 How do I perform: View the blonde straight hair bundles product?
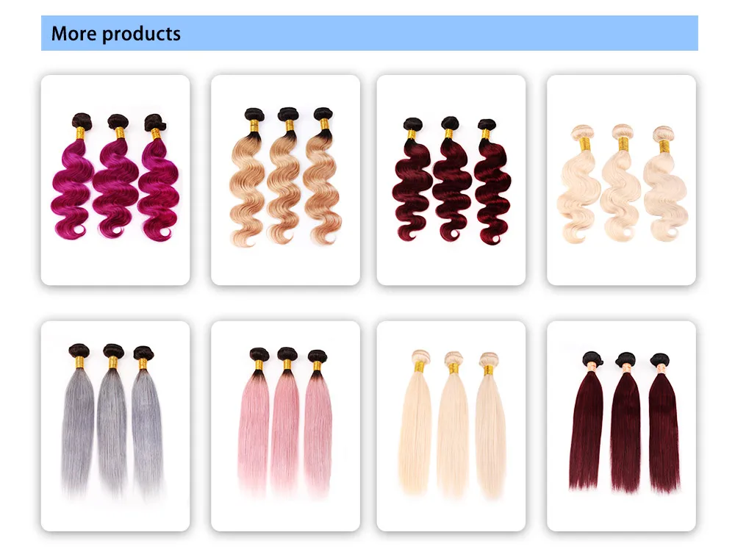(451, 426)
